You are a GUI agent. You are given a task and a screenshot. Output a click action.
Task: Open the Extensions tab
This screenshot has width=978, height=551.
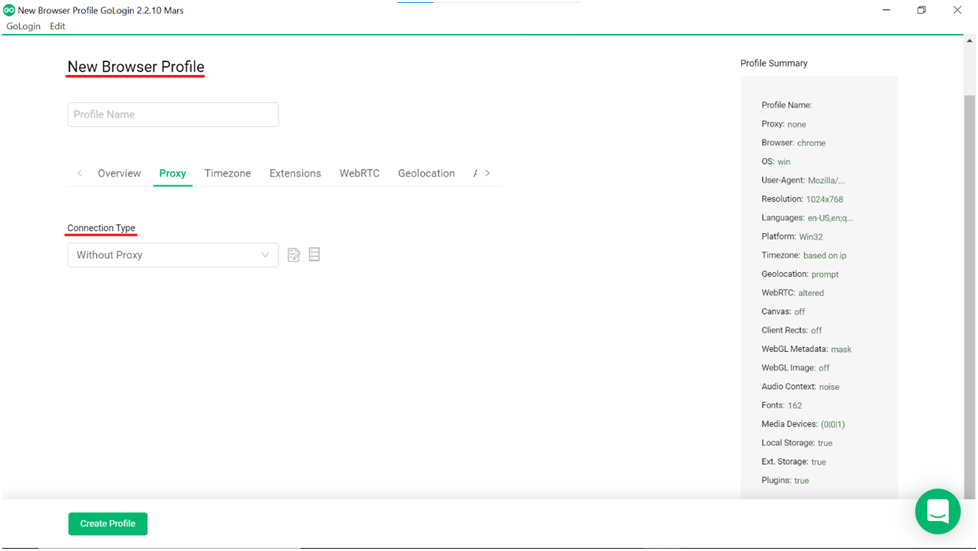(295, 173)
